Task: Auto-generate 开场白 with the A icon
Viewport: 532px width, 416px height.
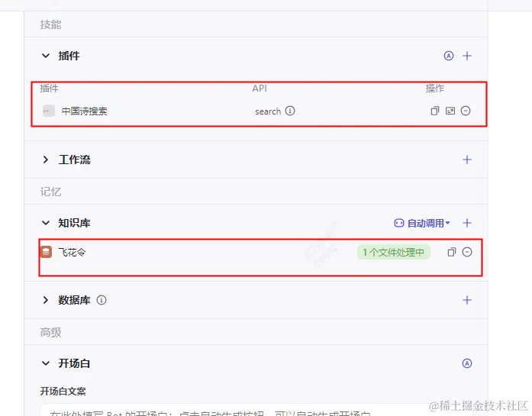Action: [x=467, y=363]
